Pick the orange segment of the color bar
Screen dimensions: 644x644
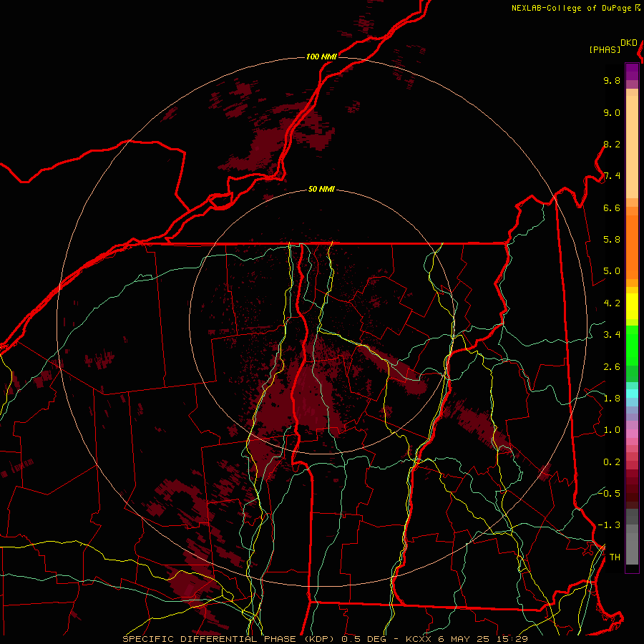click(632, 248)
